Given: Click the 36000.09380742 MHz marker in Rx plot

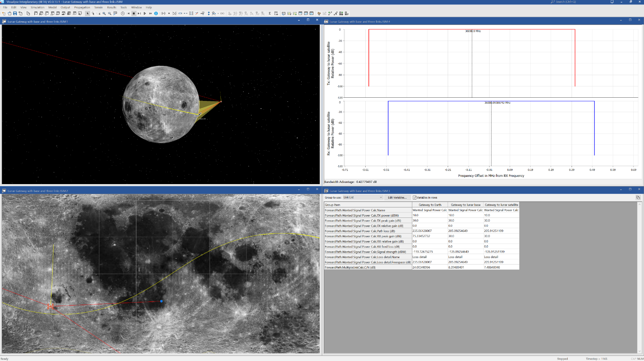Looking at the screenshot, I should coord(497,103).
